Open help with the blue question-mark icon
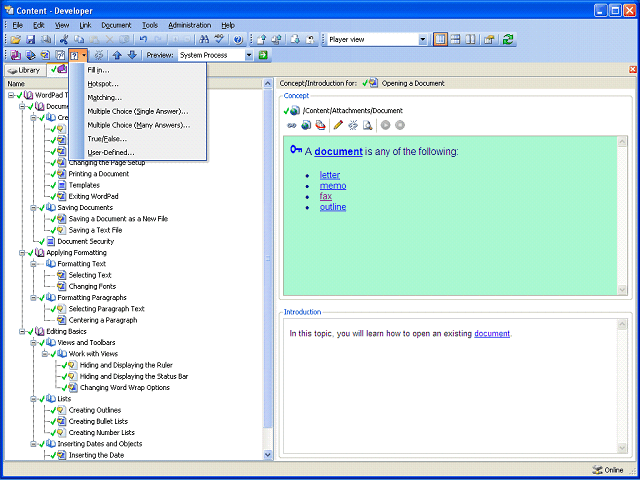 point(238,40)
